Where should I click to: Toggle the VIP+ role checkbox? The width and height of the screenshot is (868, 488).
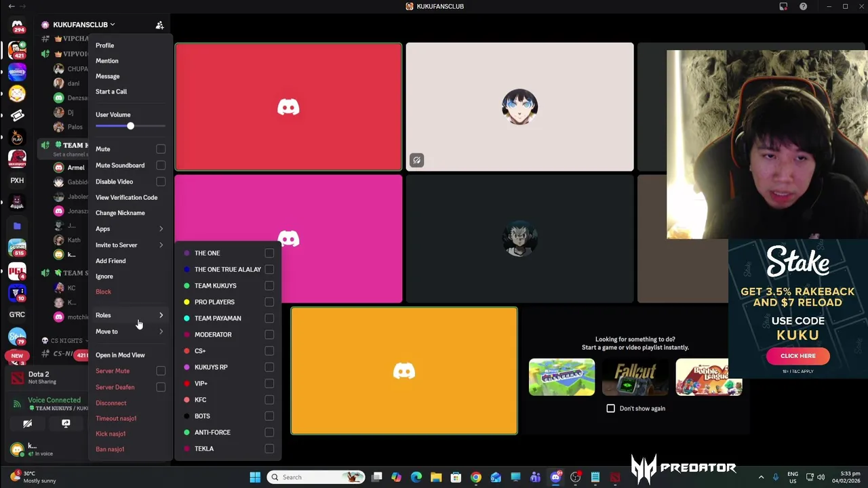click(x=269, y=384)
